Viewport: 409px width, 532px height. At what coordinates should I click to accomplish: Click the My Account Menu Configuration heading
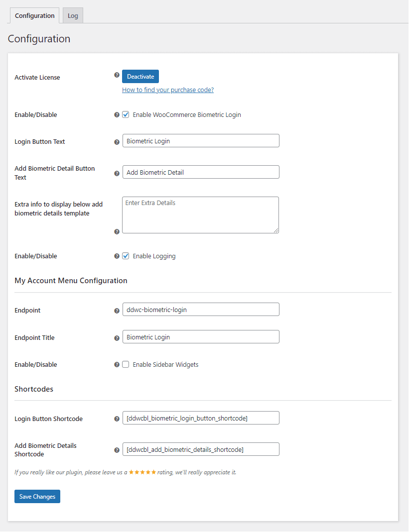pos(71,281)
